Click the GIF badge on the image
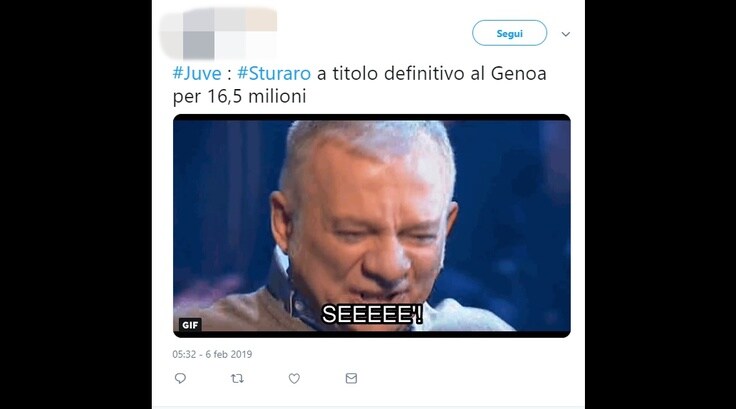This screenshot has height=409, width=736. pyautogui.click(x=190, y=324)
